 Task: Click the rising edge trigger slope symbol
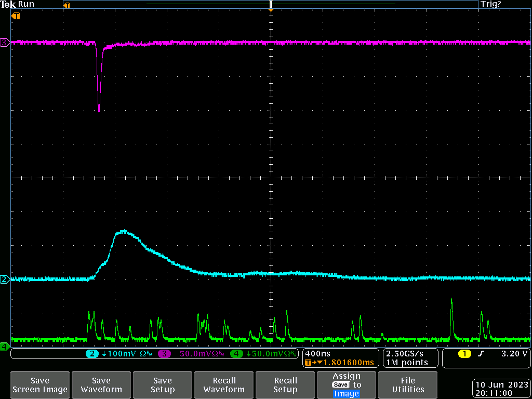pyautogui.click(x=481, y=354)
